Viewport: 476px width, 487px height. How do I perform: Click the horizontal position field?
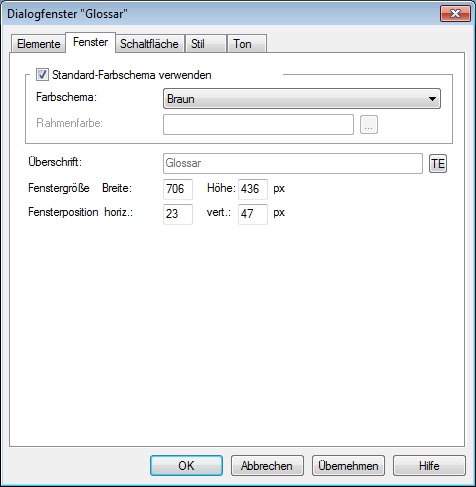tap(178, 214)
